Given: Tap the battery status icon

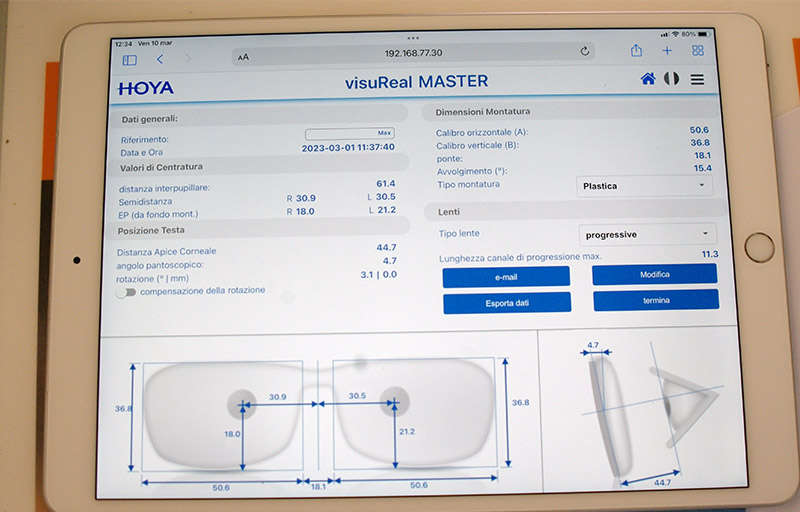Looking at the screenshot, I should pos(704,34).
